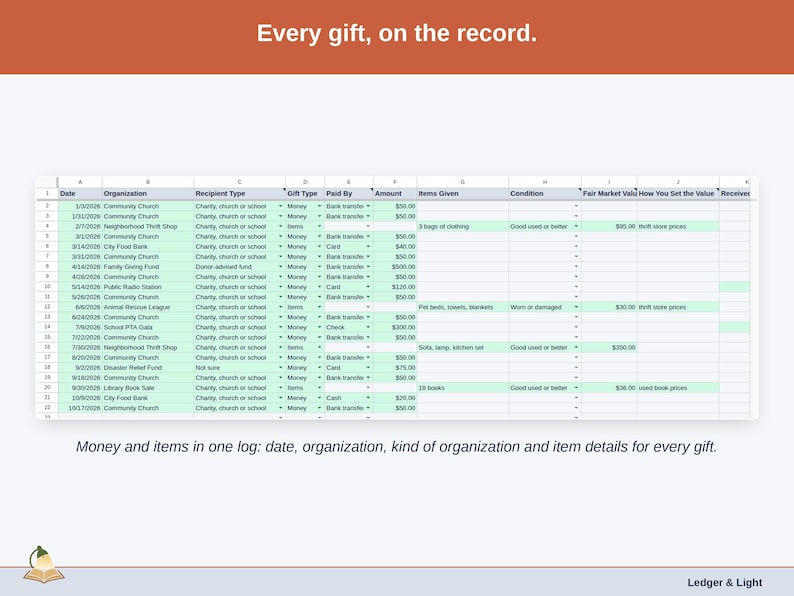Open Recipient Type dropdown for Disaster Relief Fund
Viewport: 794px width, 596px height.
281,368
